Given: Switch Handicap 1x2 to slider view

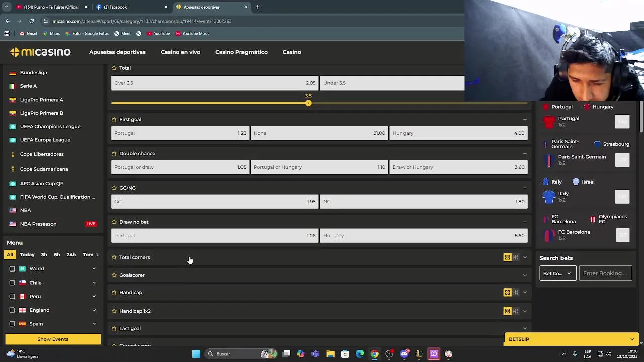Looking at the screenshot, I should click(515, 311).
